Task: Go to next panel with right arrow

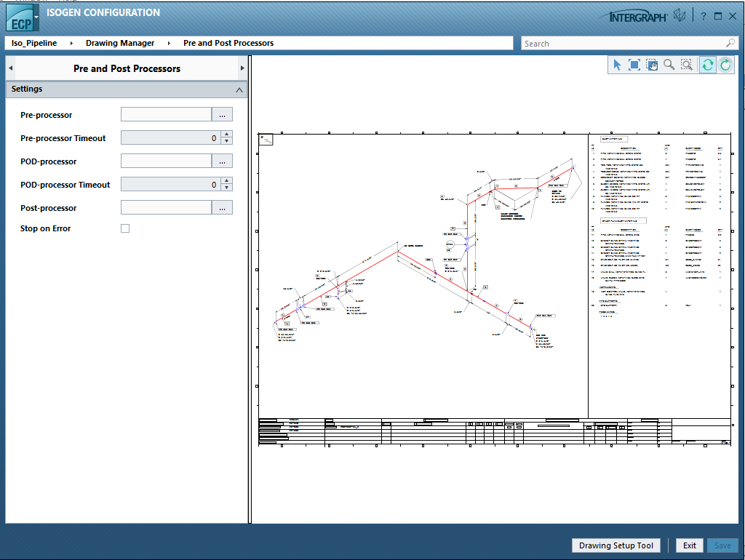Action: 242,68
